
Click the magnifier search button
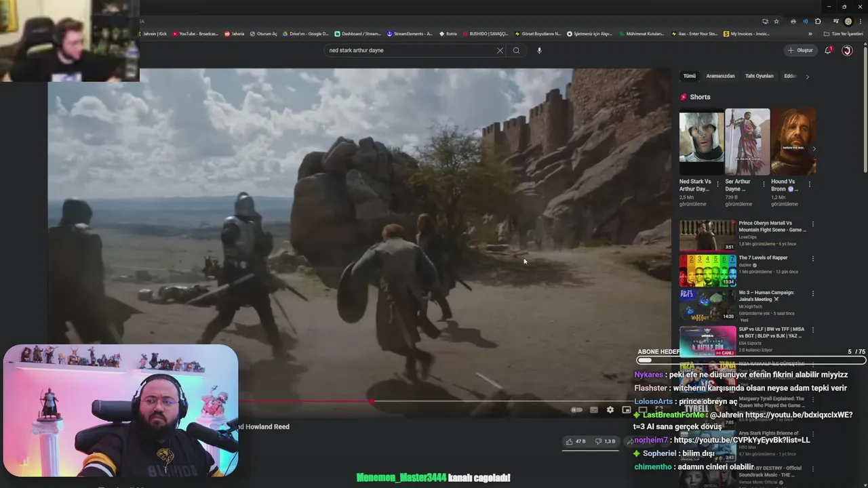click(516, 50)
